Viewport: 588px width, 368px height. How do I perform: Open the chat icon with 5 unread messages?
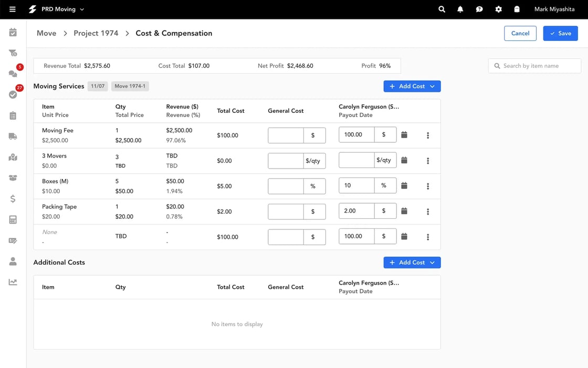13,73
